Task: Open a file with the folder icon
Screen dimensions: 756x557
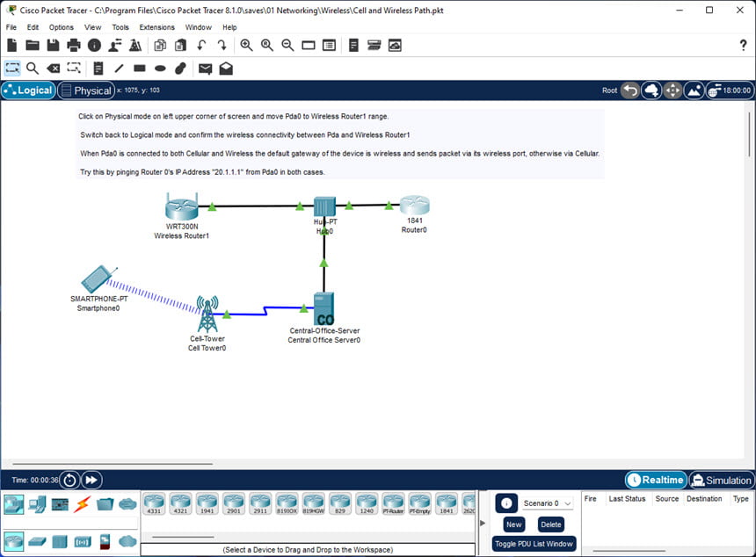Action: (33, 46)
